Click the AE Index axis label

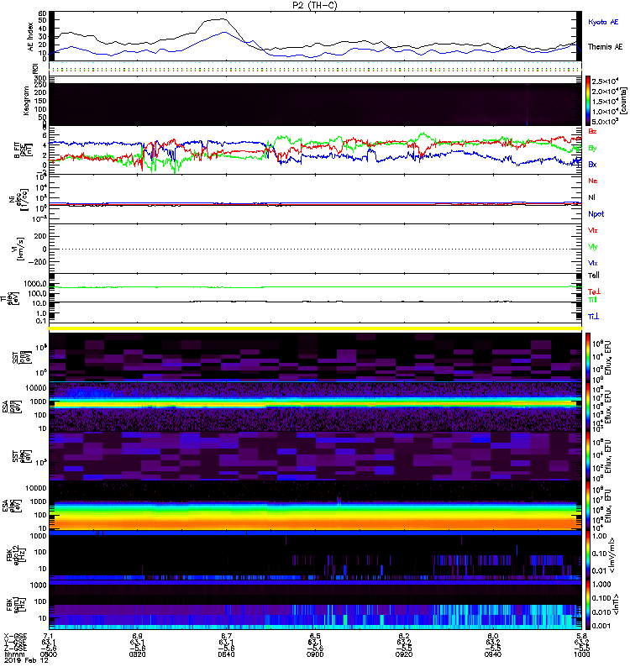(x=30, y=37)
